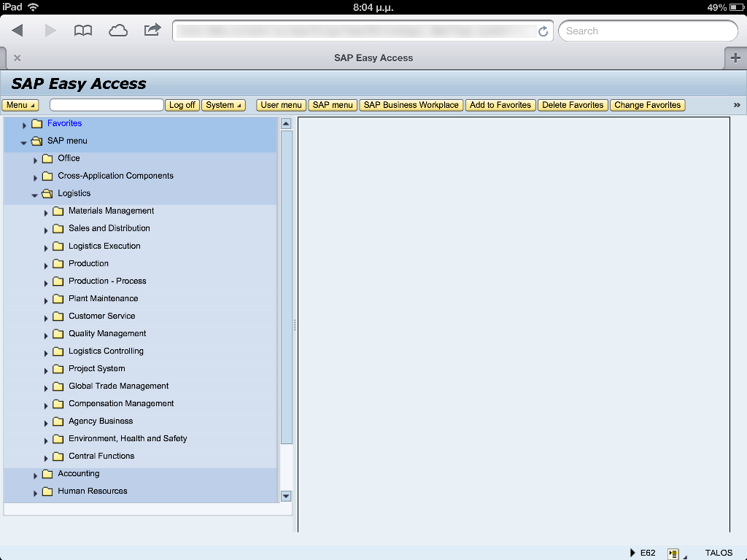Show more toolbar buttons with double chevron
The height and width of the screenshot is (560, 747).
point(737,105)
